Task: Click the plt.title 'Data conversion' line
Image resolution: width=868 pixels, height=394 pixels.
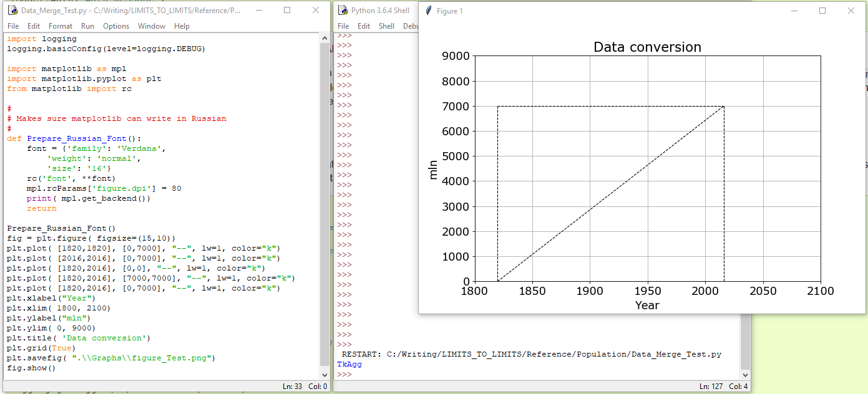Action: [x=79, y=338]
